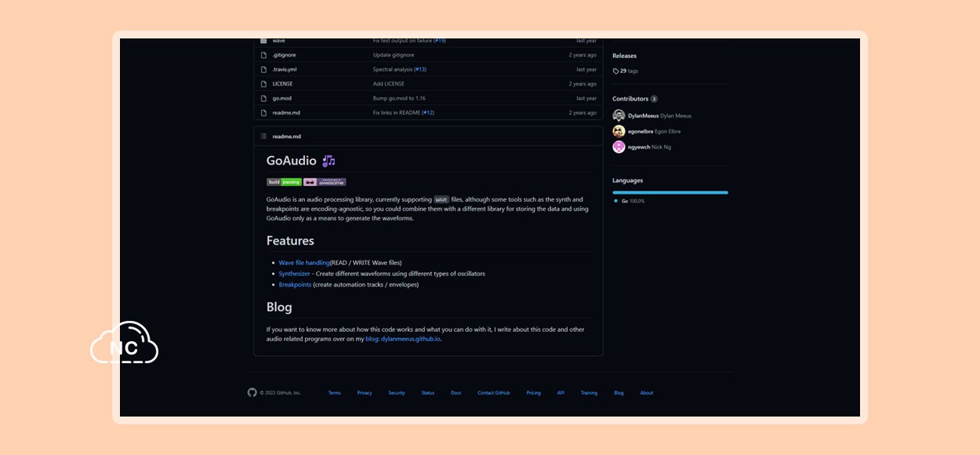Image resolution: width=980 pixels, height=455 pixels.
Task: Open the LICENSE file
Action: point(282,84)
